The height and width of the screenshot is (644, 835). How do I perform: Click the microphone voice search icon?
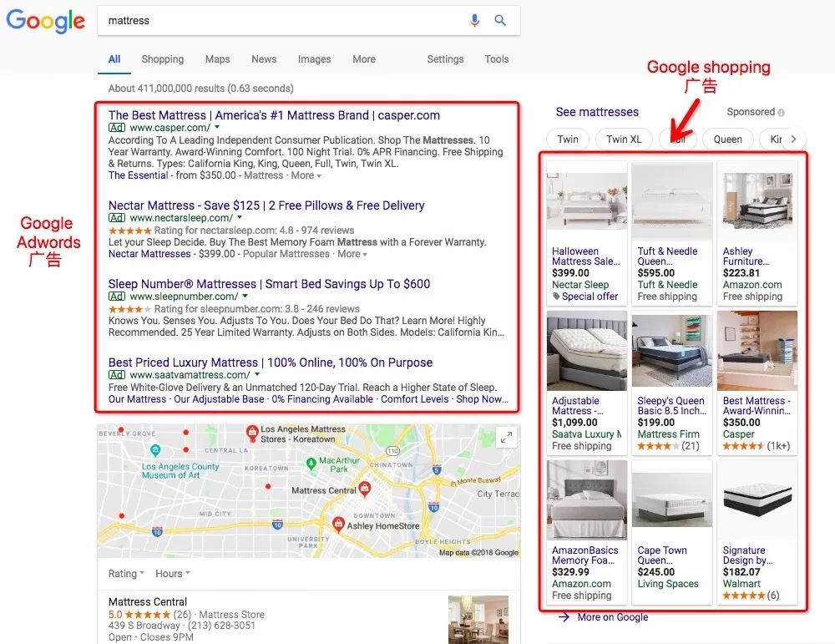(x=474, y=21)
